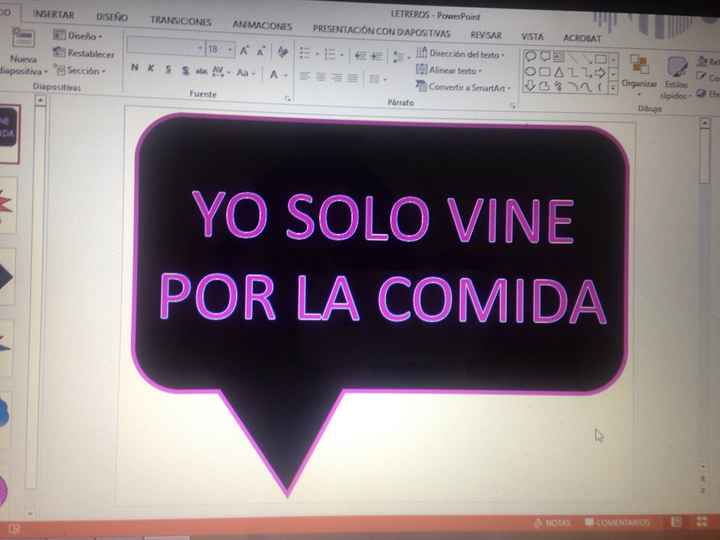
Task: Select the down arrow shape
Action: click(530, 86)
